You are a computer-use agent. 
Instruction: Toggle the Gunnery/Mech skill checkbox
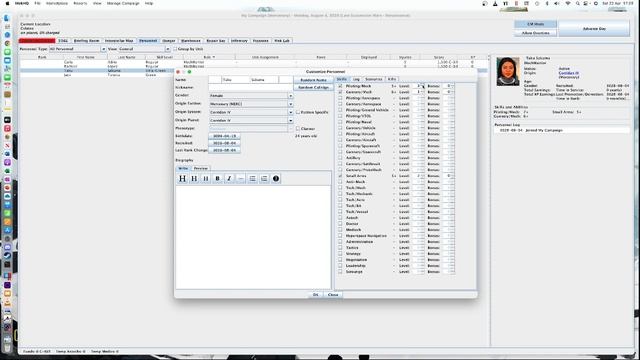[x=340, y=92]
